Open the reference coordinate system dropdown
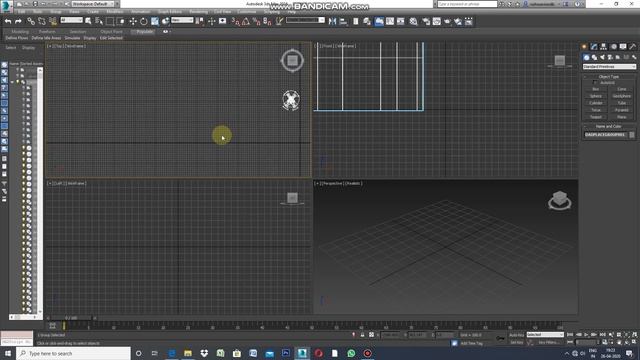The image size is (640, 360). pos(182,20)
